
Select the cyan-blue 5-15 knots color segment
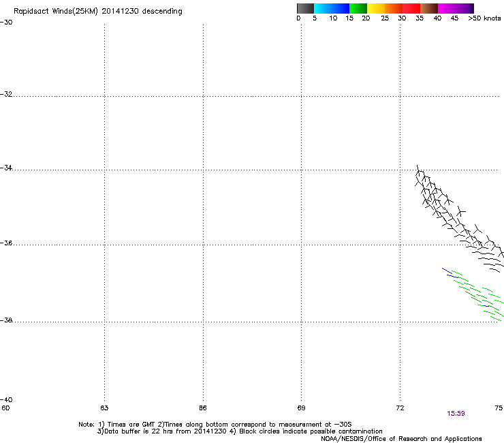coord(332,8)
